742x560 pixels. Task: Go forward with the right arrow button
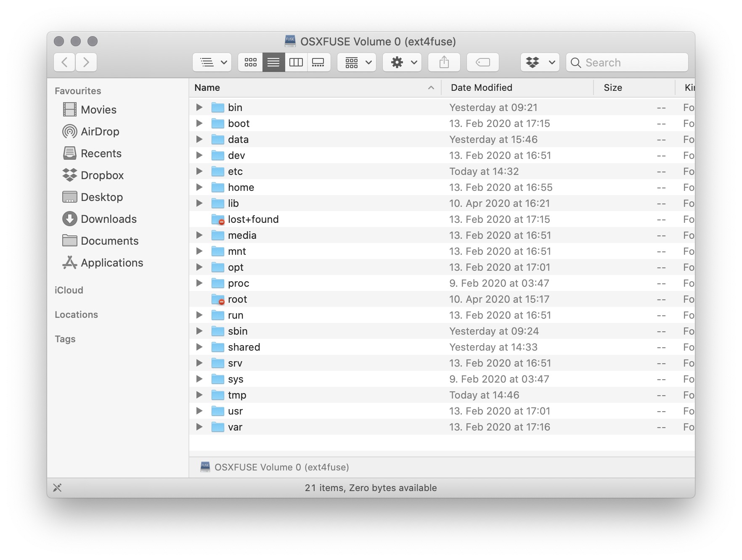[86, 62]
